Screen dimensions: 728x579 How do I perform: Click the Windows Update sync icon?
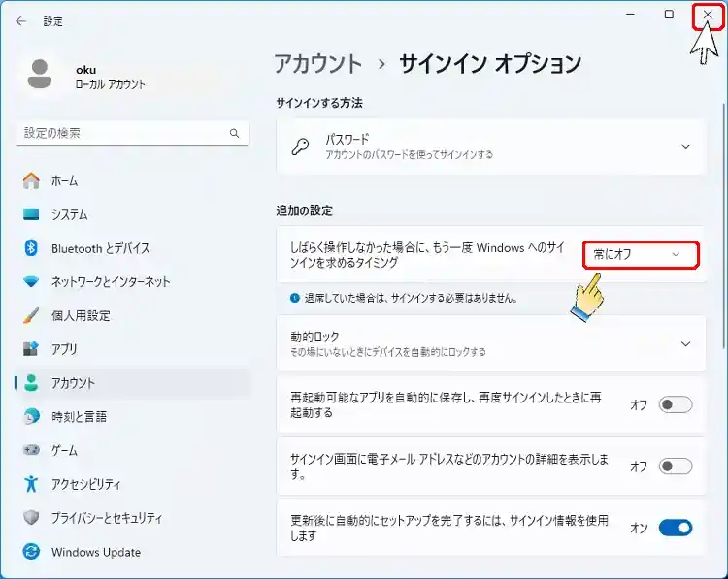31,552
